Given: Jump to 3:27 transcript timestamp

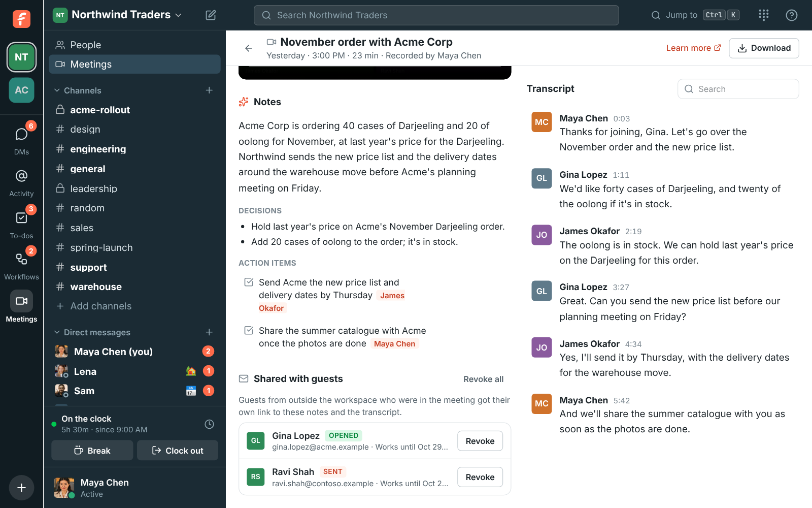Looking at the screenshot, I should click(x=621, y=288).
